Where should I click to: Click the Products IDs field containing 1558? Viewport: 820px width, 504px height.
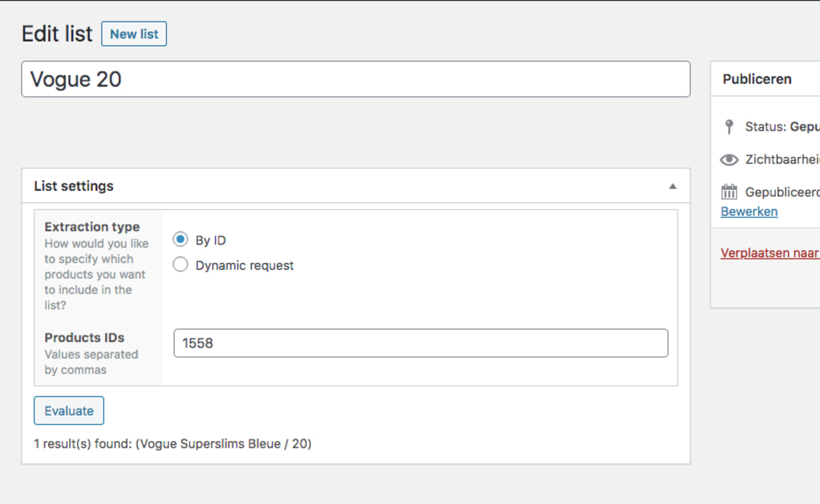[421, 343]
